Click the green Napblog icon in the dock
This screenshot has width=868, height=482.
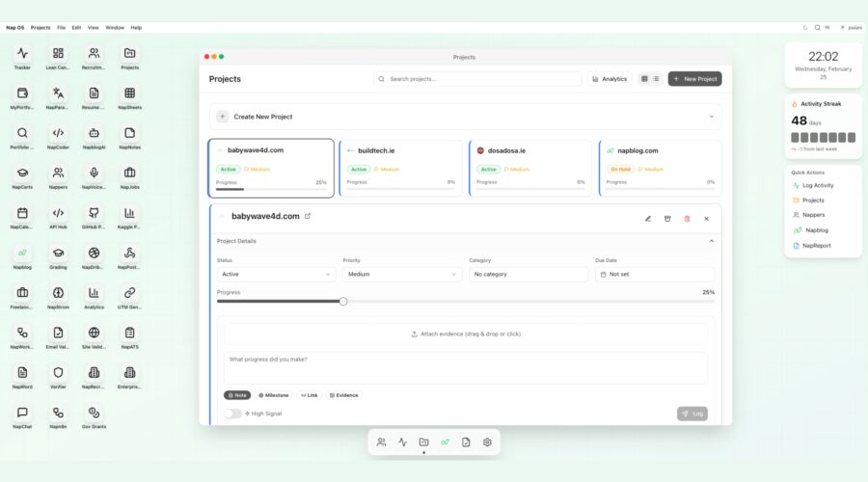click(x=445, y=442)
